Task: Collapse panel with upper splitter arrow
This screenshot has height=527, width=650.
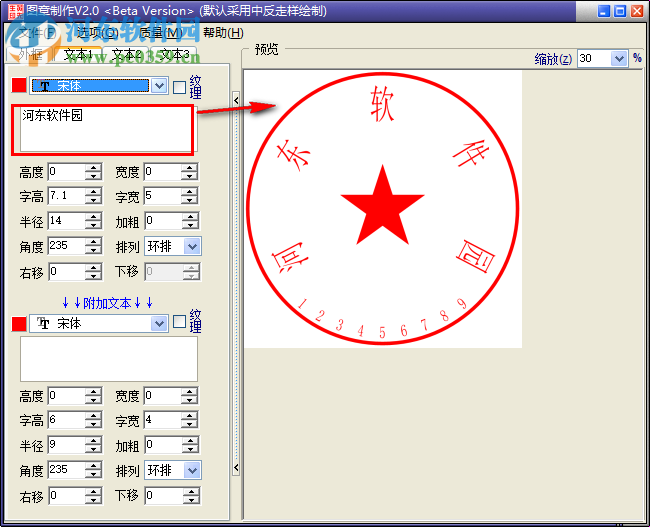Action: pos(236,100)
